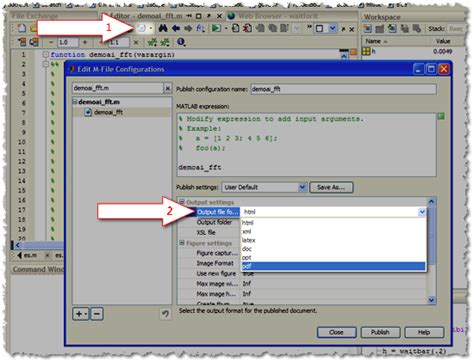The width and height of the screenshot is (474, 362).
Task: Open the fx function browser icon
Action: pos(200,29)
